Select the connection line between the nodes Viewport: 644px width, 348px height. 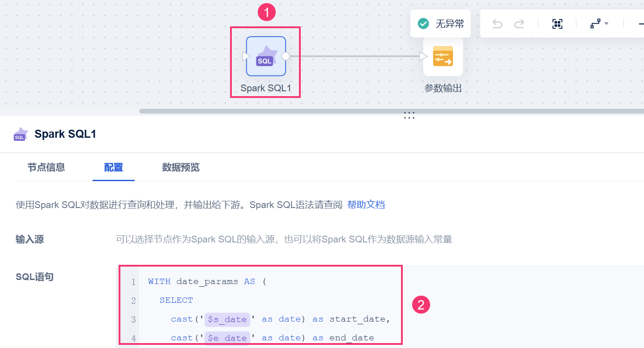click(x=354, y=56)
